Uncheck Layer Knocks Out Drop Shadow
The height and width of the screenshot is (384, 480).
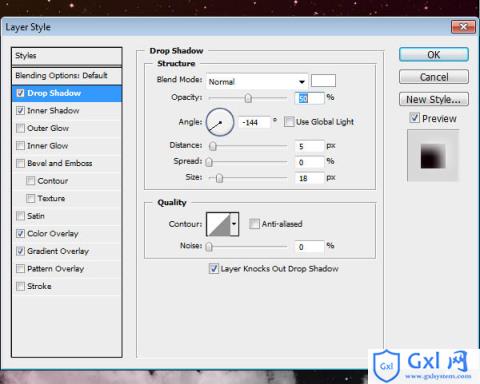click(214, 269)
